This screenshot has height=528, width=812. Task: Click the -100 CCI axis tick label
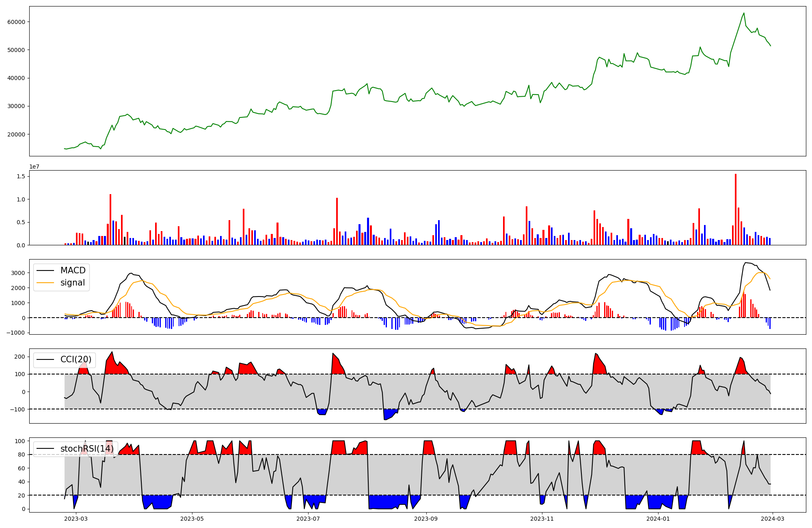[17, 409]
